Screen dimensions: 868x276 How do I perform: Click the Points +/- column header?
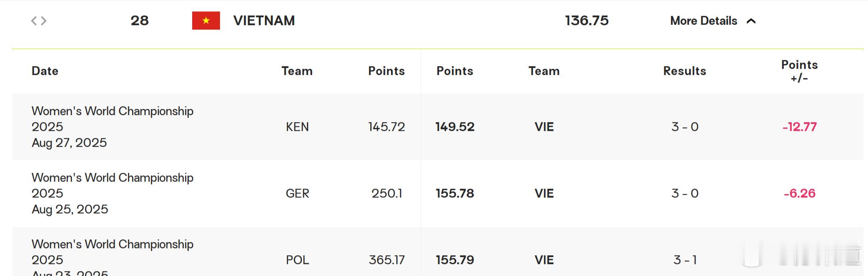799,71
